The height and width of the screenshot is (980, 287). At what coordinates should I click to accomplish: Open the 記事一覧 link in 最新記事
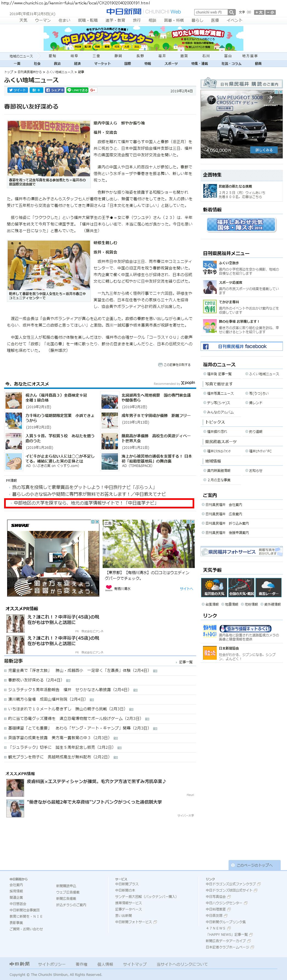pos(186,662)
